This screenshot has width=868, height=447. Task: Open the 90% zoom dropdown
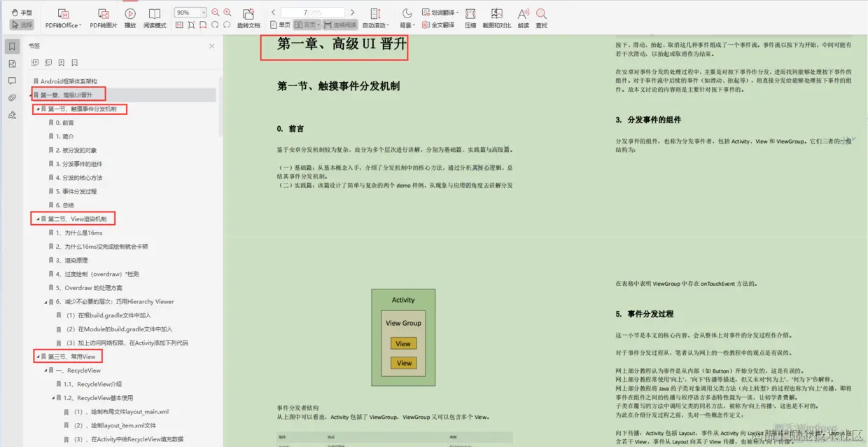click(x=203, y=13)
